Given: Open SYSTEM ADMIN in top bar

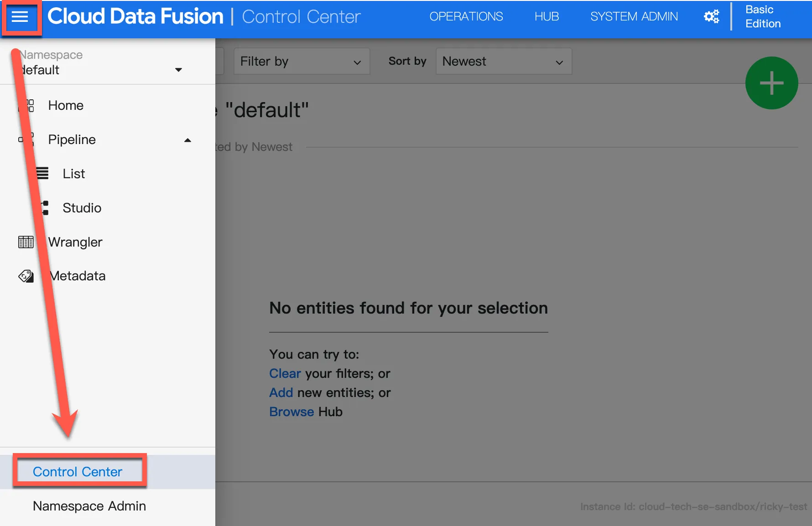Looking at the screenshot, I should click(x=634, y=16).
